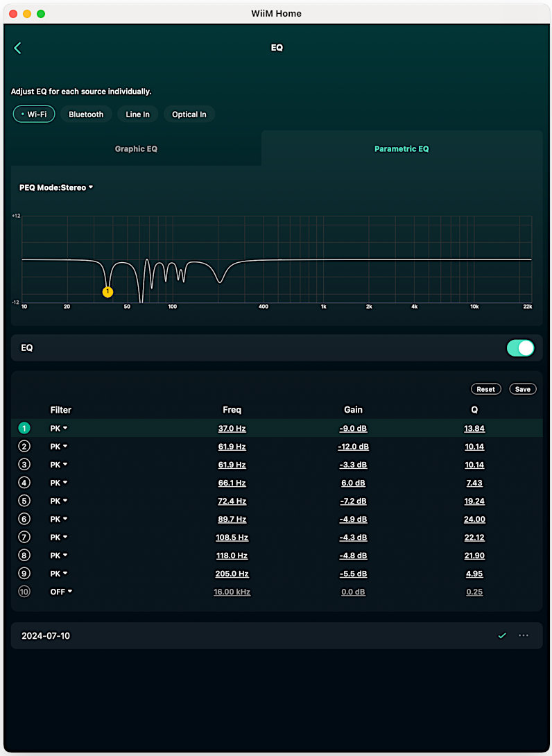Select the Wi-Fi source
The image size is (552, 756).
34,114
